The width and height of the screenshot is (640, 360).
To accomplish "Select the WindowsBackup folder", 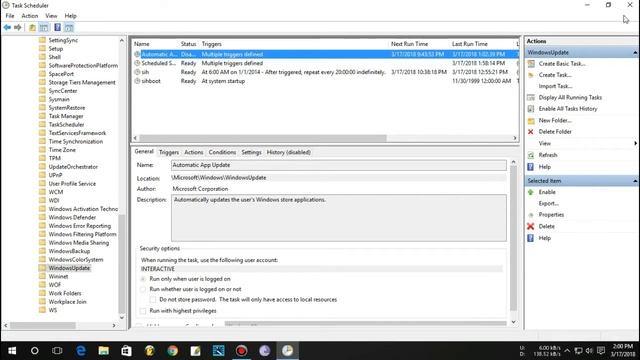I will pos(69,251).
